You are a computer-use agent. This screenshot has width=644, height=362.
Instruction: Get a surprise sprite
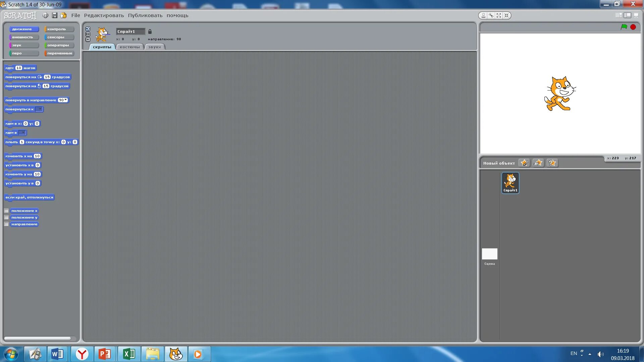[552, 163]
